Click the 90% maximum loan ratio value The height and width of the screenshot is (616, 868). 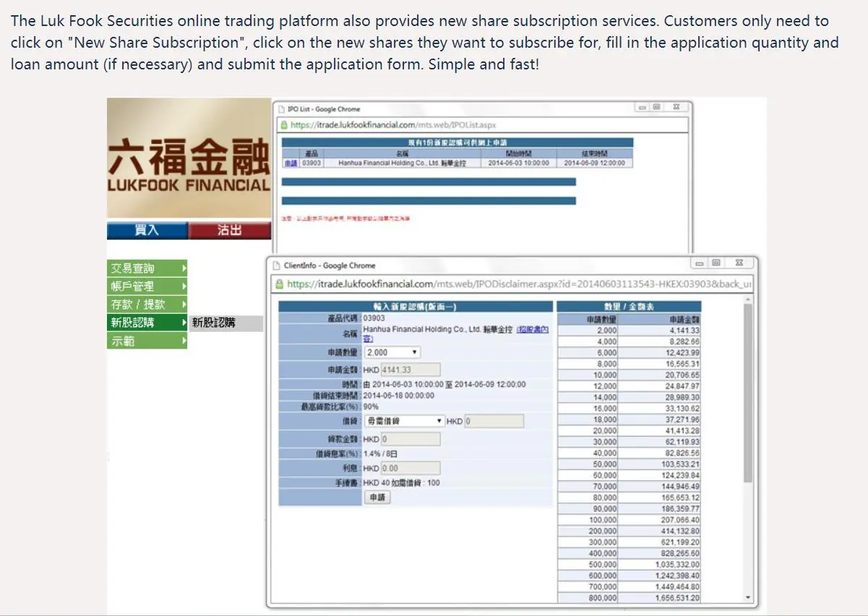pyautogui.click(x=371, y=407)
